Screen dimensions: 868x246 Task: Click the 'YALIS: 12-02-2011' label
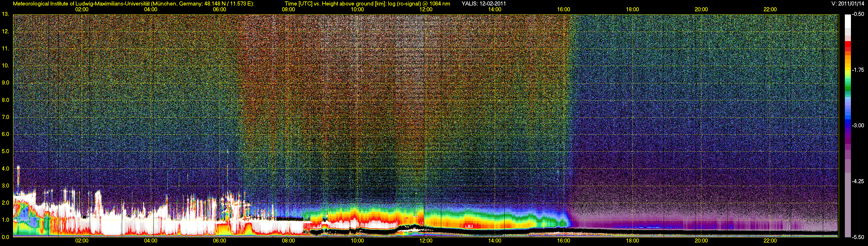[483, 4]
